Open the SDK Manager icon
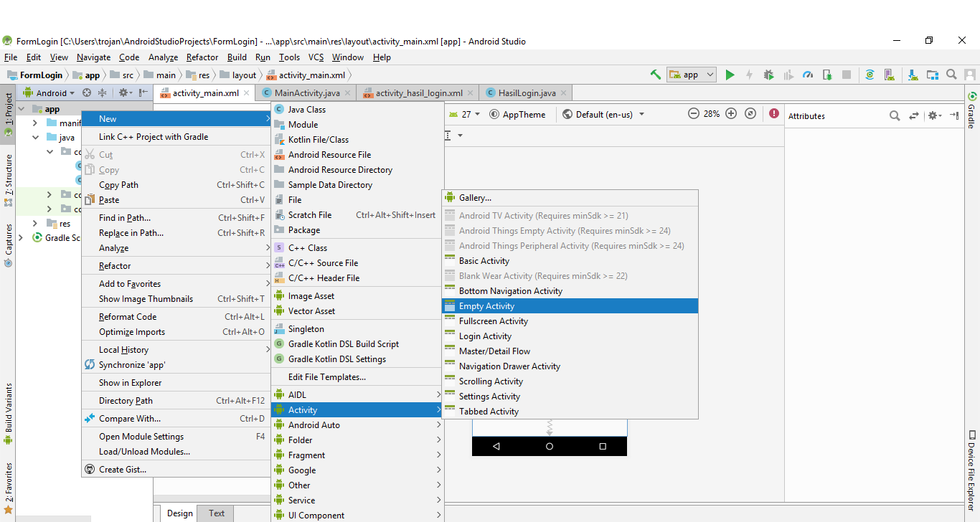The image size is (980, 522). click(x=912, y=75)
